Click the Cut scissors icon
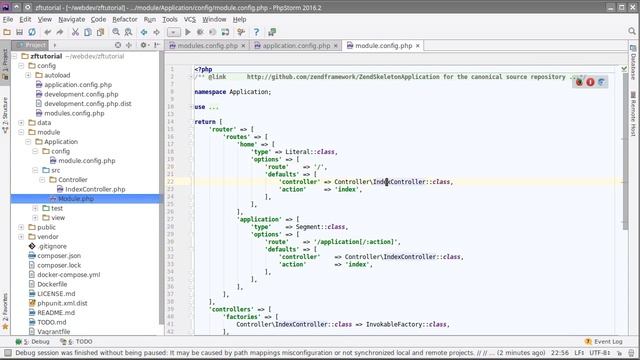 click(x=76, y=32)
